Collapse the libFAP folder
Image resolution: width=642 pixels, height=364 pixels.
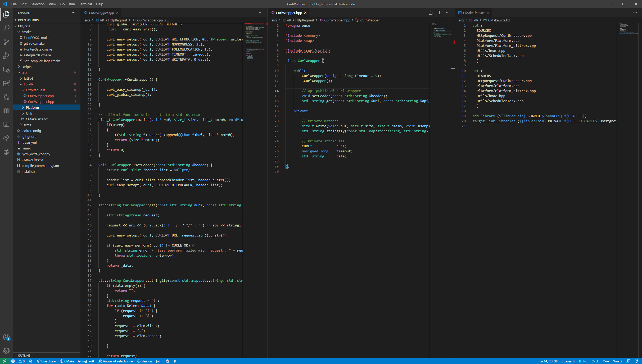click(x=47, y=84)
